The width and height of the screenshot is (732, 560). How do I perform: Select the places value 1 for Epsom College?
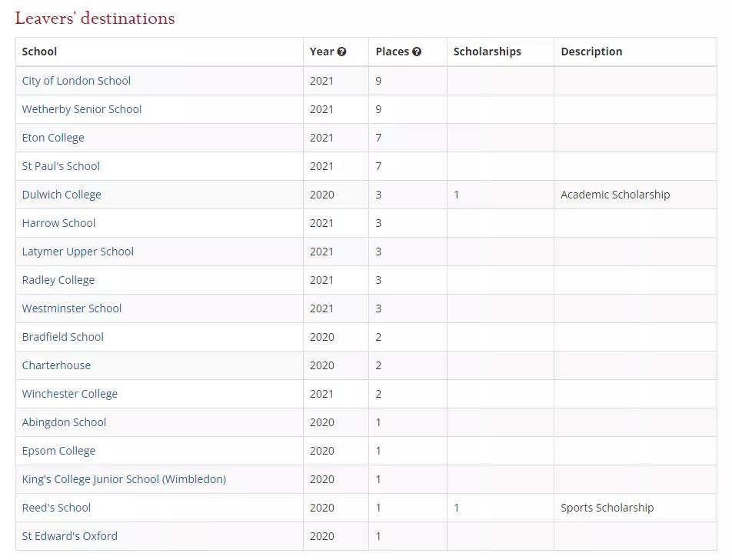point(378,452)
